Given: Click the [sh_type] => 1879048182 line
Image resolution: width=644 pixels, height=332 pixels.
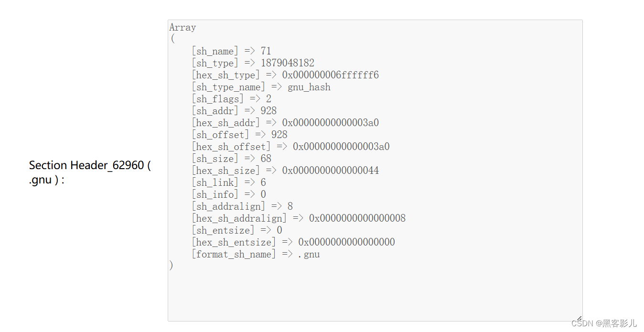Looking at the screenshot, I should [x=253, y=63].
